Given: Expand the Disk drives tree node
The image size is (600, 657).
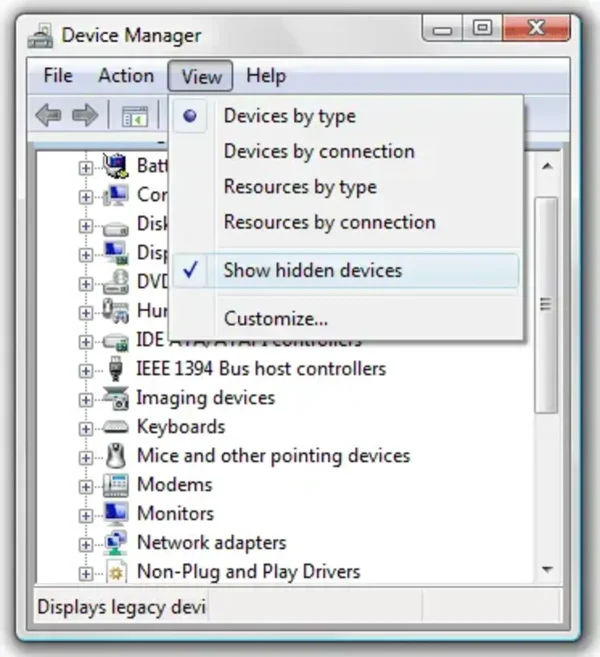Looking at the screenshot, I should (x=85, y=226).
